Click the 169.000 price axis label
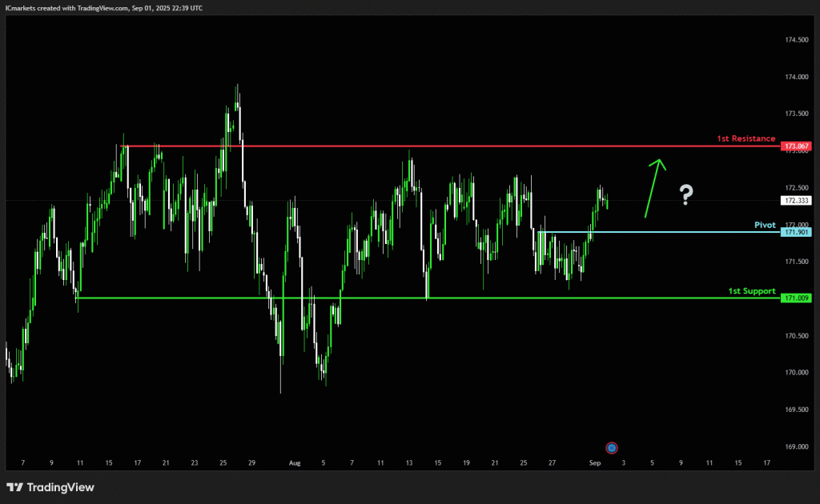The width and height of the screenshot is (820, 504). tap(796, 446)
